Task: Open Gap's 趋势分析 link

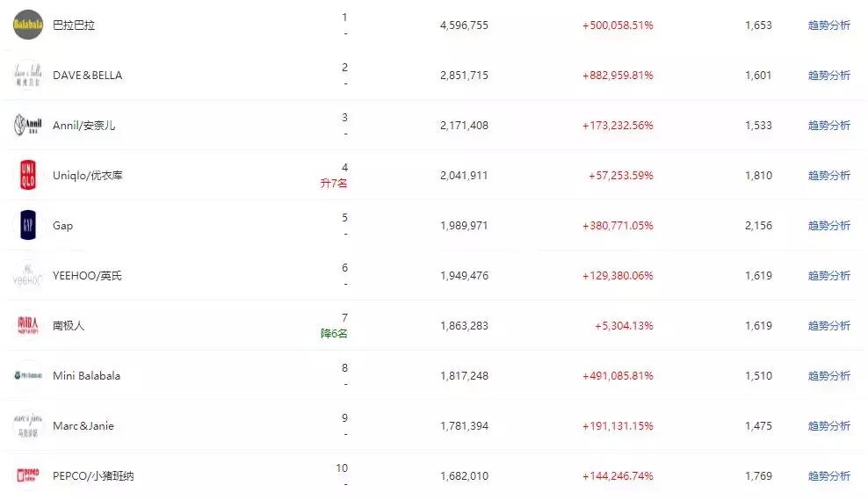Action: [x=828, y=226]
